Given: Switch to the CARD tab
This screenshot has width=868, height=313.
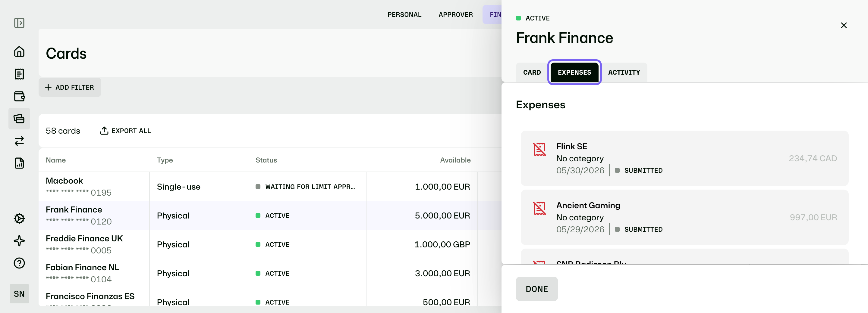Looking at the screenshot, I should tap(532, 72).
